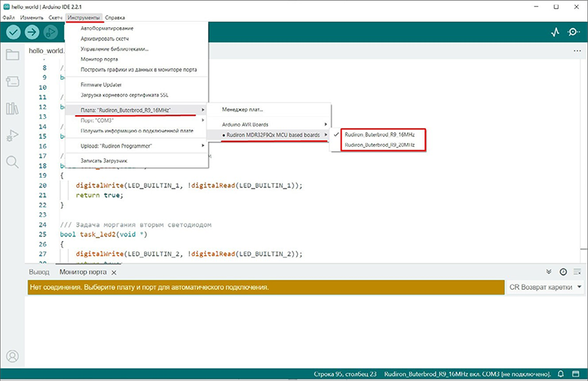Image resolution: width=588 pixels, height=381 pixels.
Task: Toggle autoscroll in the serial monitor panel
Action: point(549,272)
